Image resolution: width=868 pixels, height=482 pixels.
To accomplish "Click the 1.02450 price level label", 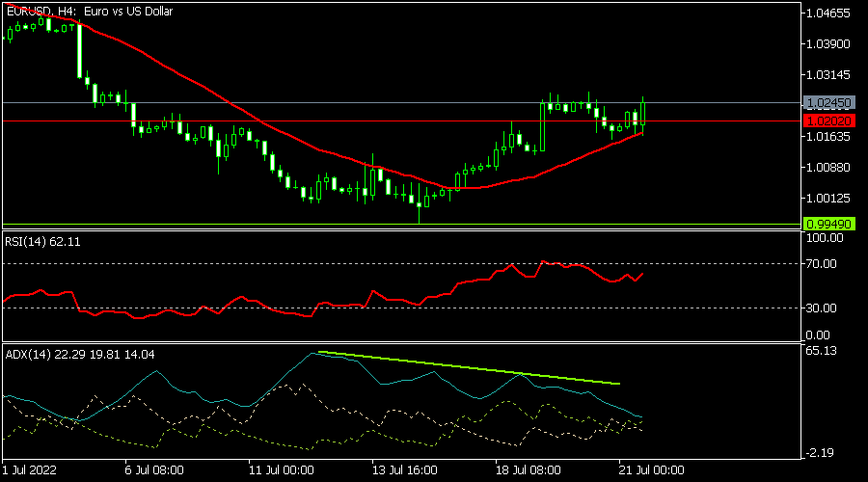I will pos(828,103).
